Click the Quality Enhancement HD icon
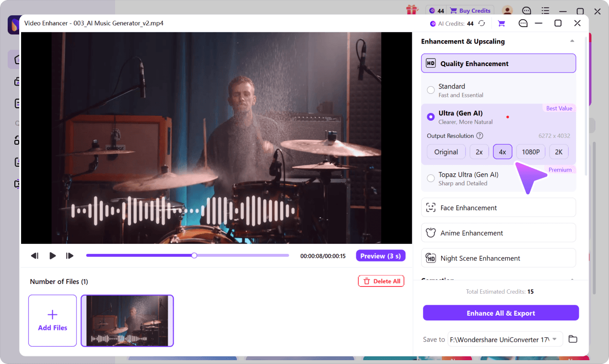 (x=431, y=63)
